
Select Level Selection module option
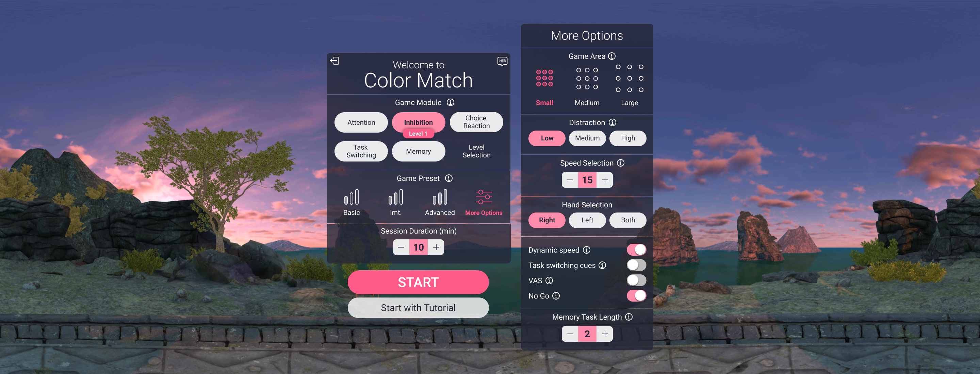pos(476,151)
